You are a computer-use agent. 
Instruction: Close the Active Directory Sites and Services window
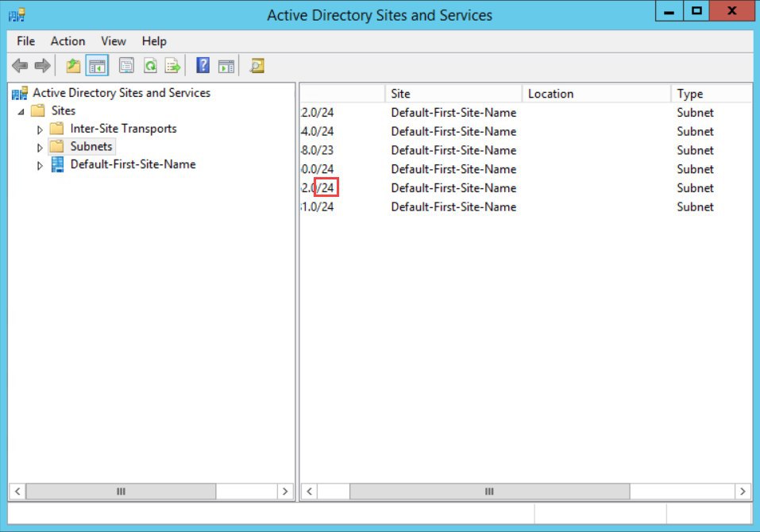tap(732, 10)
